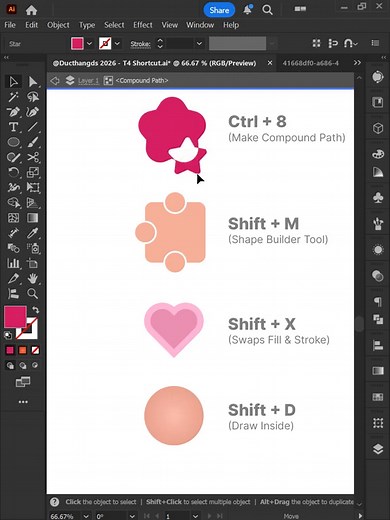This screenshot has height=520, width=390.
Task: Select the Shape Builder tool
Action: tap(13, 202)
